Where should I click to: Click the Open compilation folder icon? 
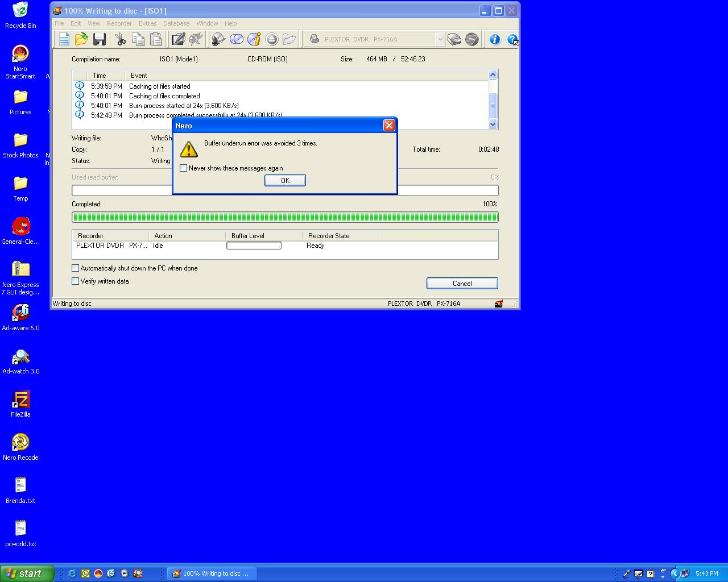(x=81, y=39)
